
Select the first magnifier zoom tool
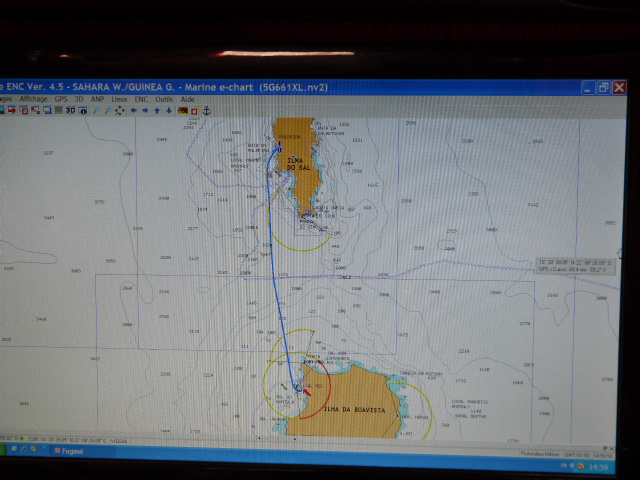click(96, 110)
